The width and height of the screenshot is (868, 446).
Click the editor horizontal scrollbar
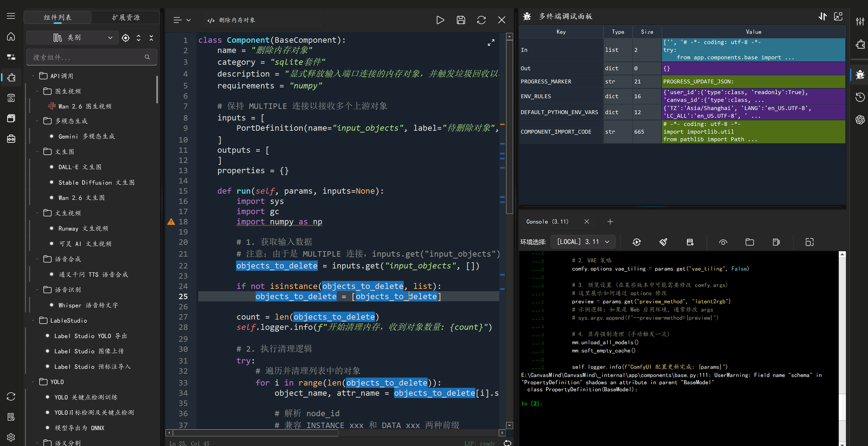256,433
